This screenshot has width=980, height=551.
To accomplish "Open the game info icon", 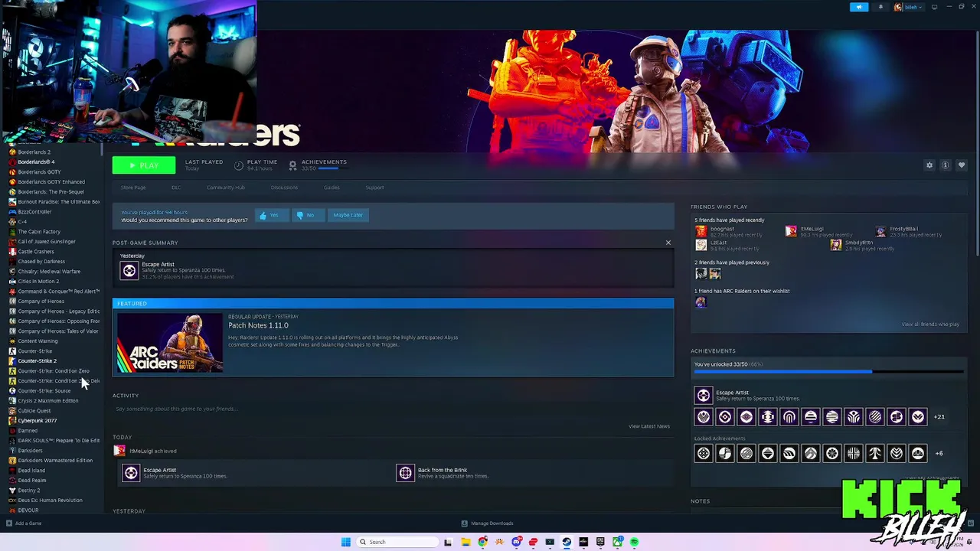I will tap(946, 165).
